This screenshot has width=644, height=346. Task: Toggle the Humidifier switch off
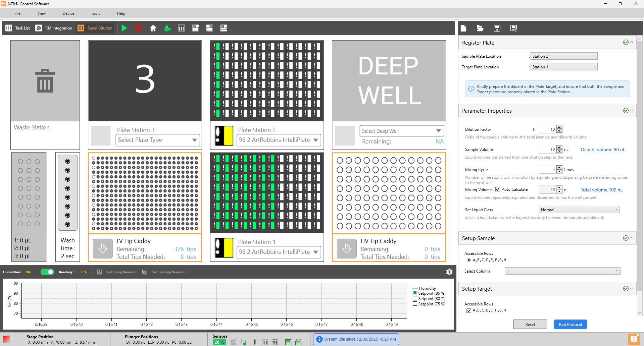[x=47, y=272]
